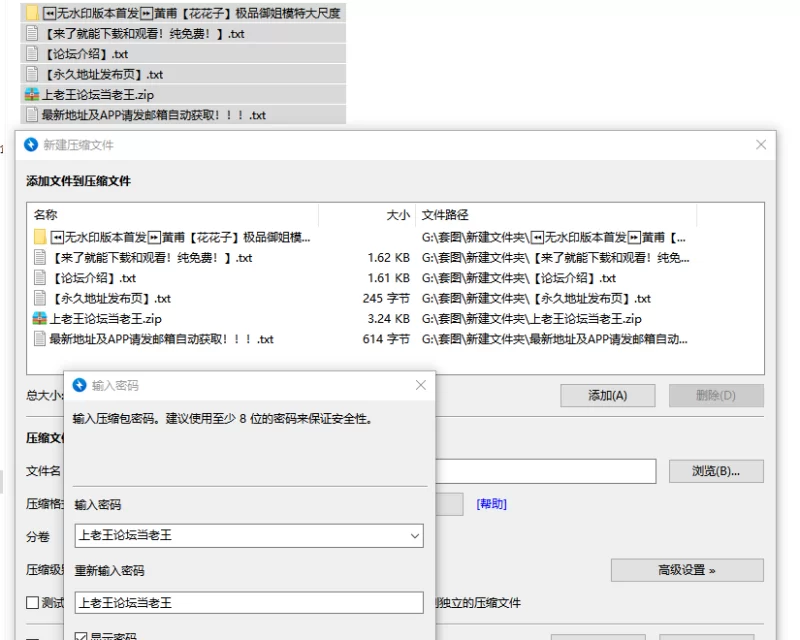Click the zip archive icon in the dialog list
Image resolution: width=800 pixels, height=640 pixels.
[40, 319]
